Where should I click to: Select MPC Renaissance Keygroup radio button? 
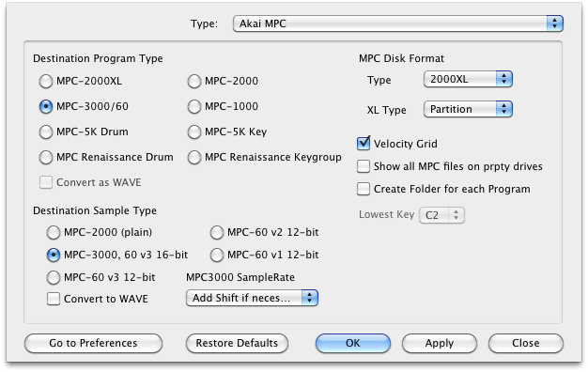click(x=194, y=157)
